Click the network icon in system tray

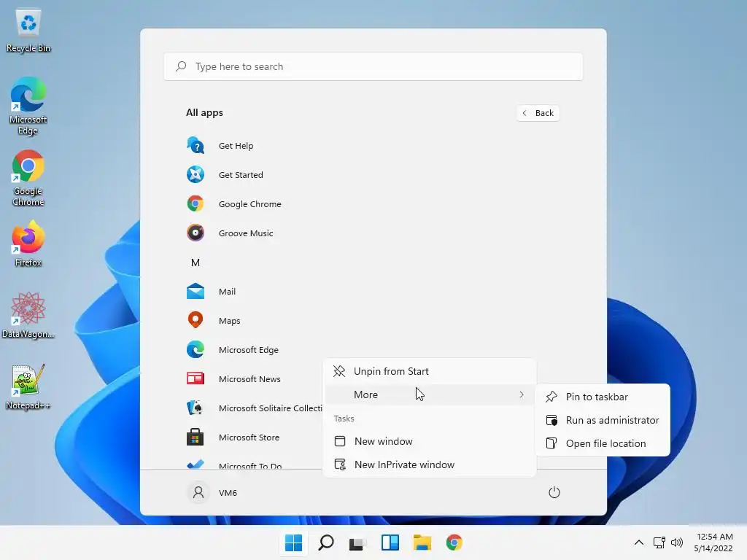pos(659,542)
